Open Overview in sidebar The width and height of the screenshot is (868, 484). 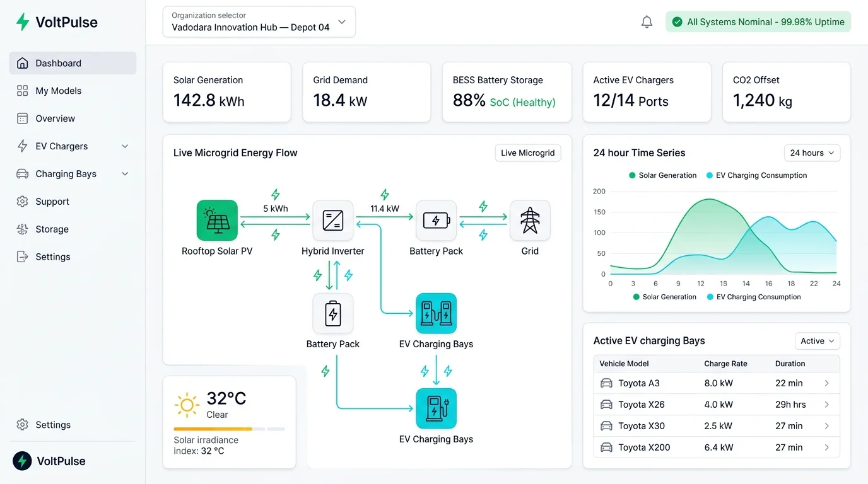pos(73,118)
